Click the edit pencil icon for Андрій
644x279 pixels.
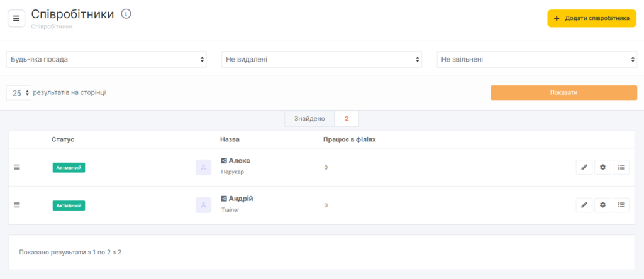coord(584,205)
